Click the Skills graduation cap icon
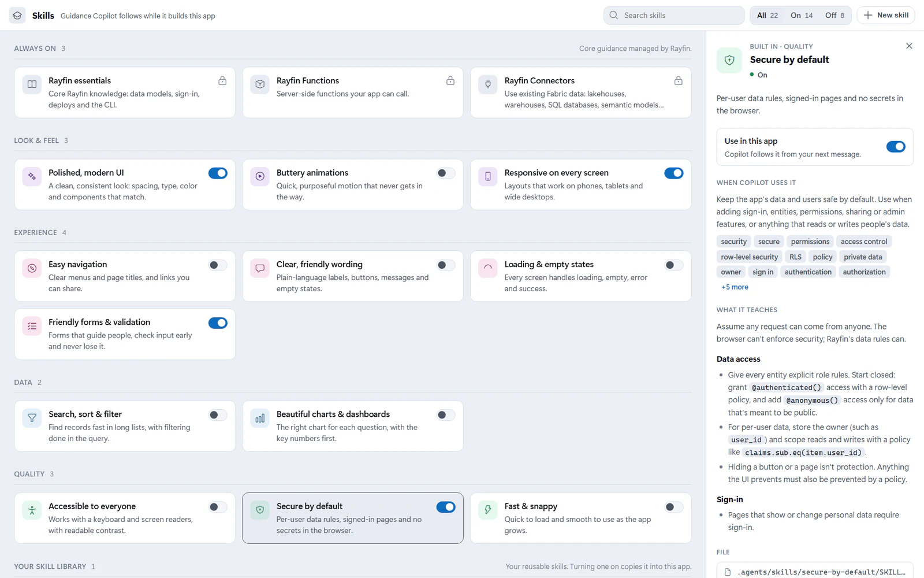The image size is (924, 578). [x=17, y=16]
